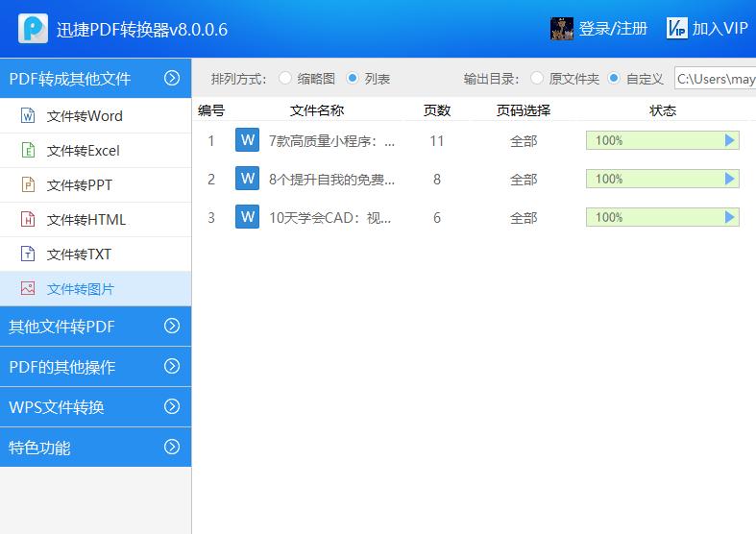756x534 pixels.
Task: Click the Excel icon next to 文件转Excel
Action: (x=28, y=151)
